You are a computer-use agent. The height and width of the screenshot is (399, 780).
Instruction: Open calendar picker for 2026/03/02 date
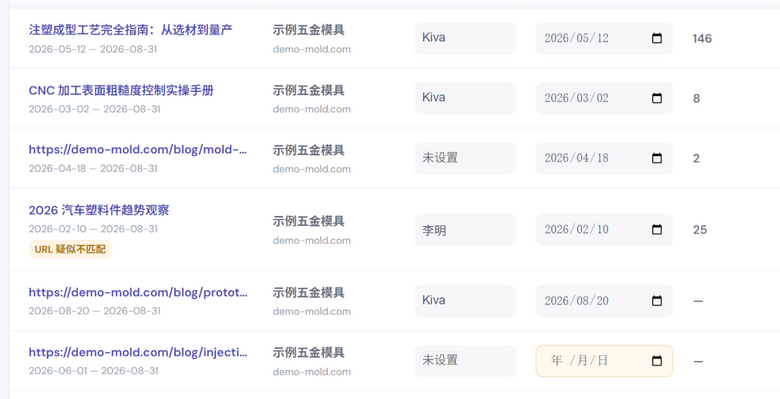pos(657,98)
